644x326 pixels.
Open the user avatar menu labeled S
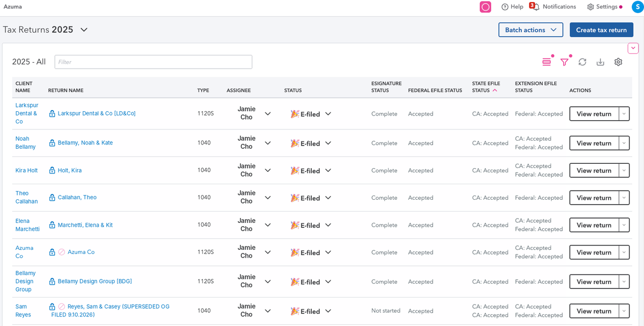637,7
